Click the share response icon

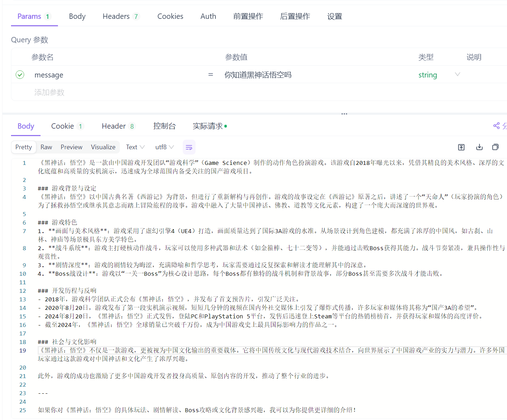tap(496, 126)
